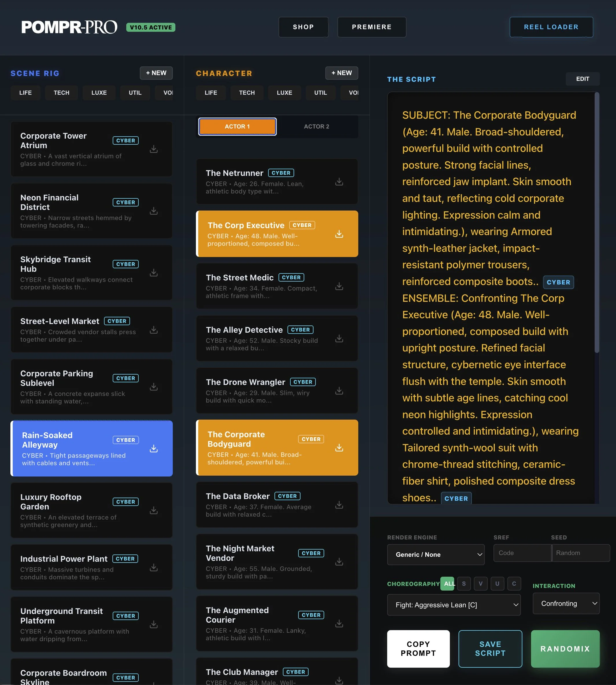Viewport: 616px width, 685px height.
Task: Open the Render Engine dropdown
Action: 436,554
